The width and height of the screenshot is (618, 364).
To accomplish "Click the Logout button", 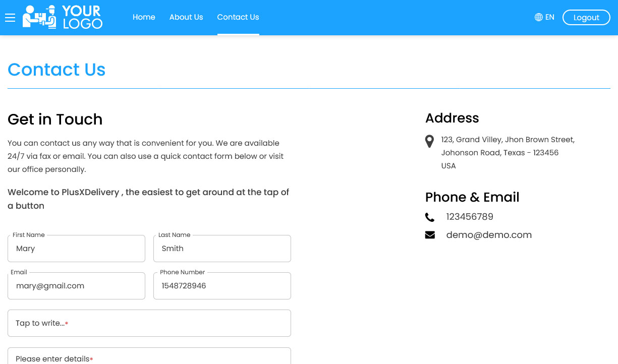I will (586, 17).
